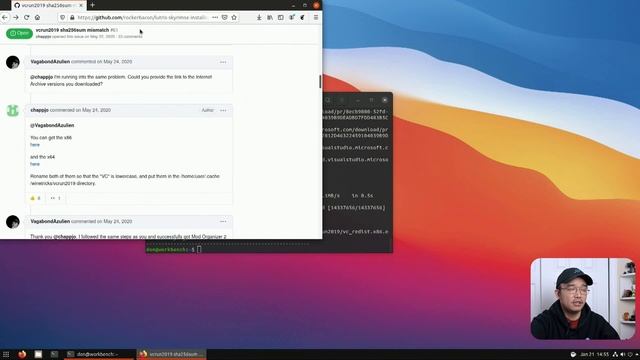Open options menu on VagabondAzulien's first comment
The height and width of the screenshot is (360, 640).
click(x=223, y=62)
